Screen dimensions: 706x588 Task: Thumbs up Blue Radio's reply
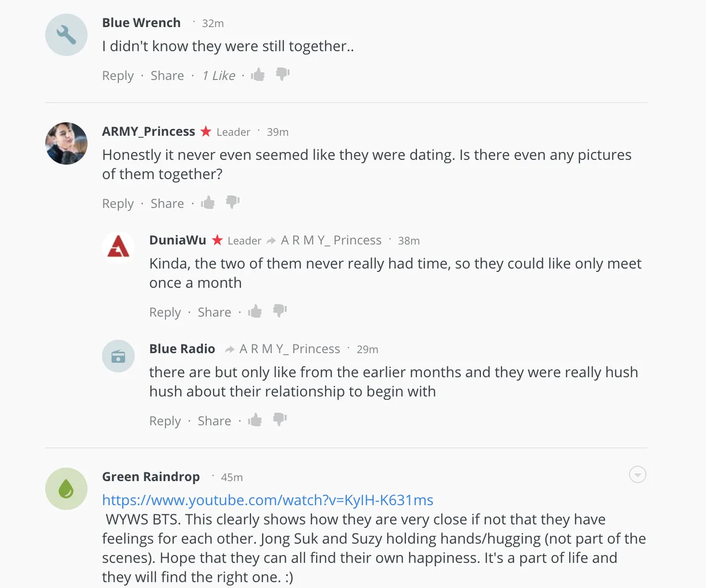click(255, 420)
